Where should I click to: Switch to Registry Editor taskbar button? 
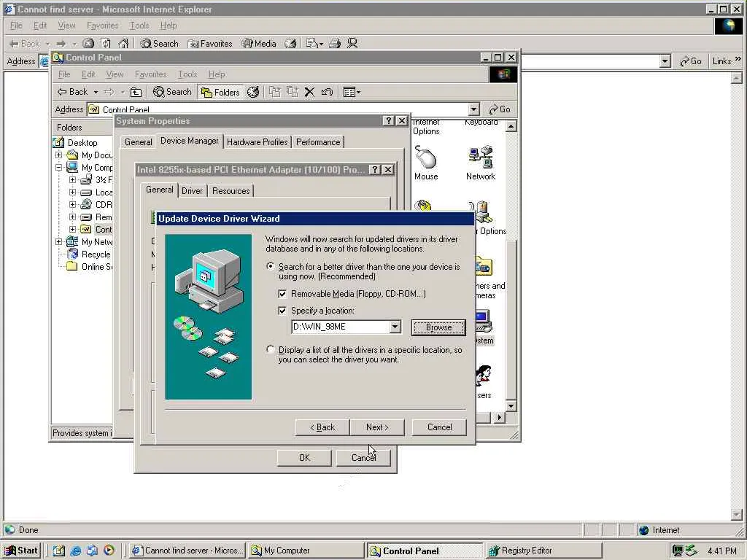[544, 551]
